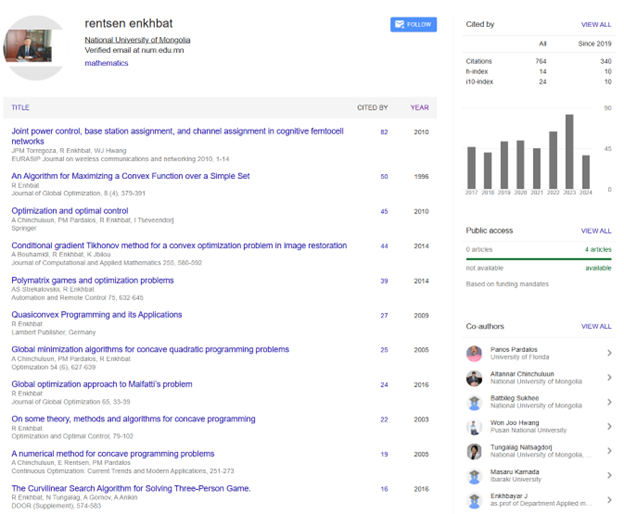Click the Follow button
Image resolution: width=624 pixels, height=514 pixels.
click(x=413, y=24)
